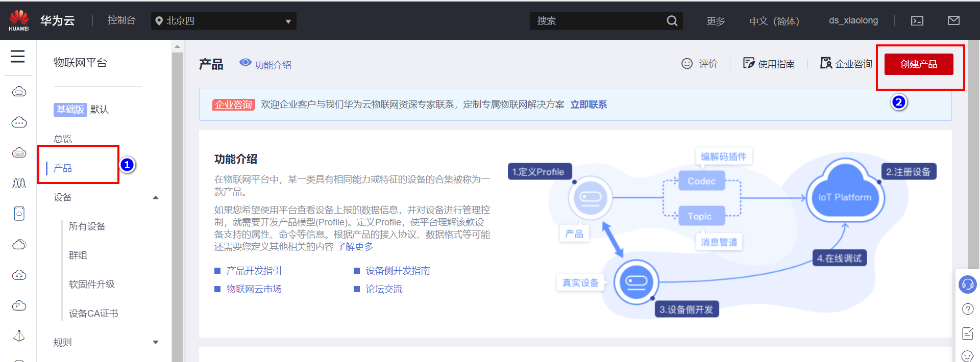Click the headset customer service icon
The height and width of the screenshot is (362, 980).
click(x=967, y=284)
